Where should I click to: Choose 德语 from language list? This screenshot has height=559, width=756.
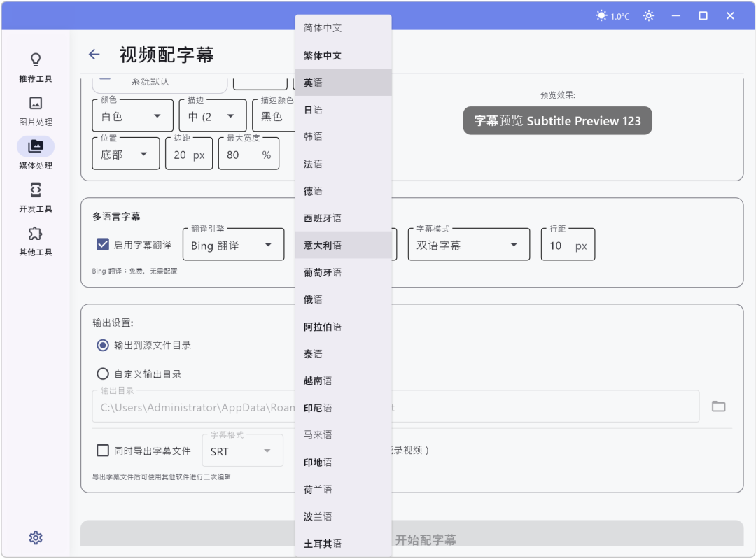(x=343, y=191)
